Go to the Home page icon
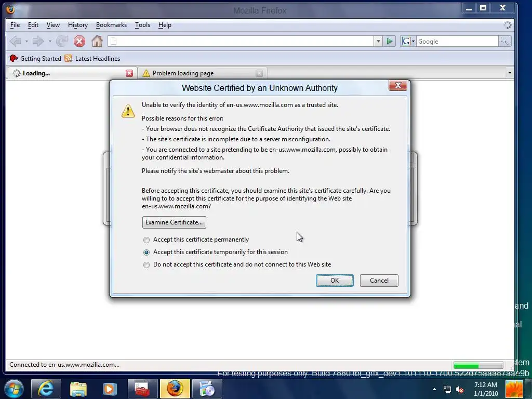The width and height of the screenshot is (532, 399). click(x=97, y=42)
